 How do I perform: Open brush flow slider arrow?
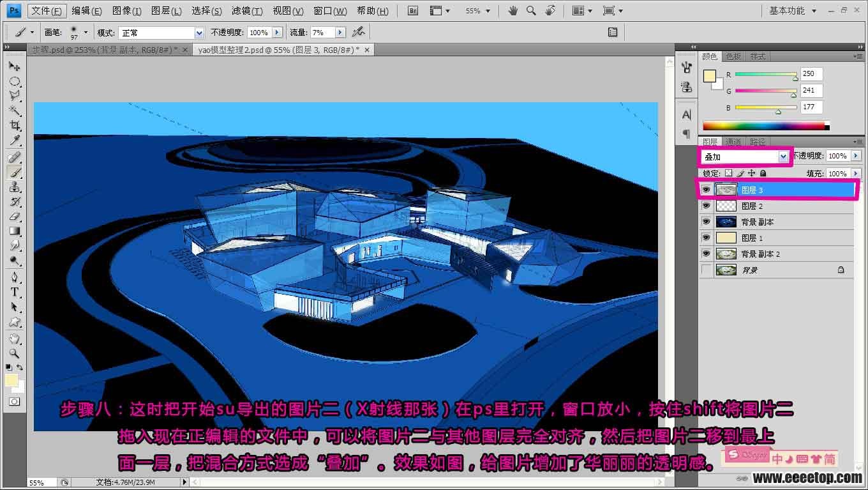340,32
